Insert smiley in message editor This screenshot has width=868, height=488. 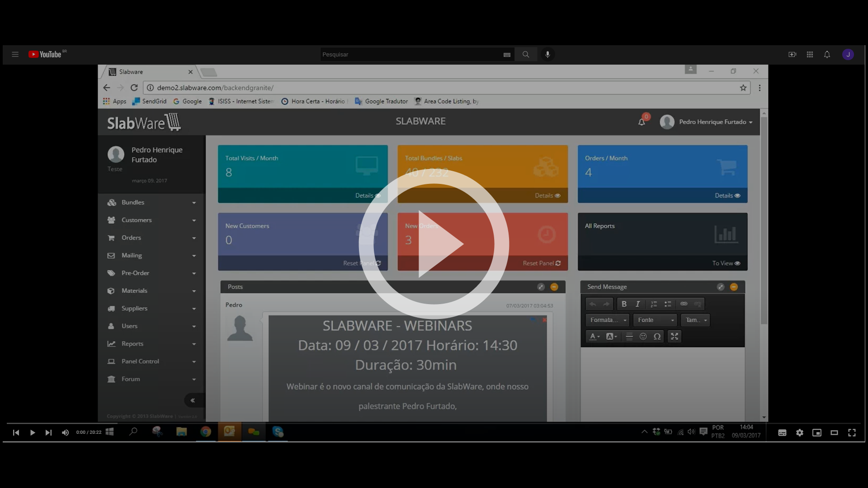tap(643, 337)
